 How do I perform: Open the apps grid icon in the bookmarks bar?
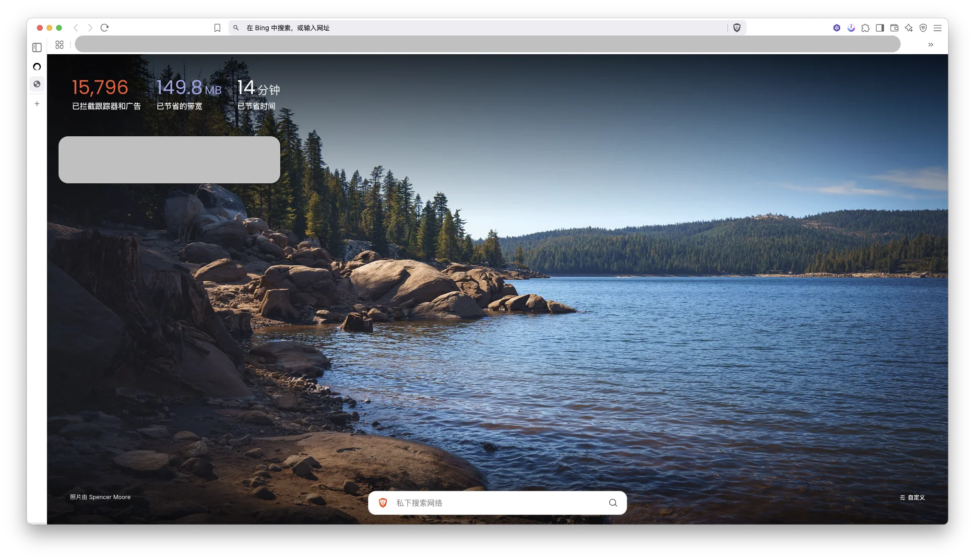tap(59, 45)
